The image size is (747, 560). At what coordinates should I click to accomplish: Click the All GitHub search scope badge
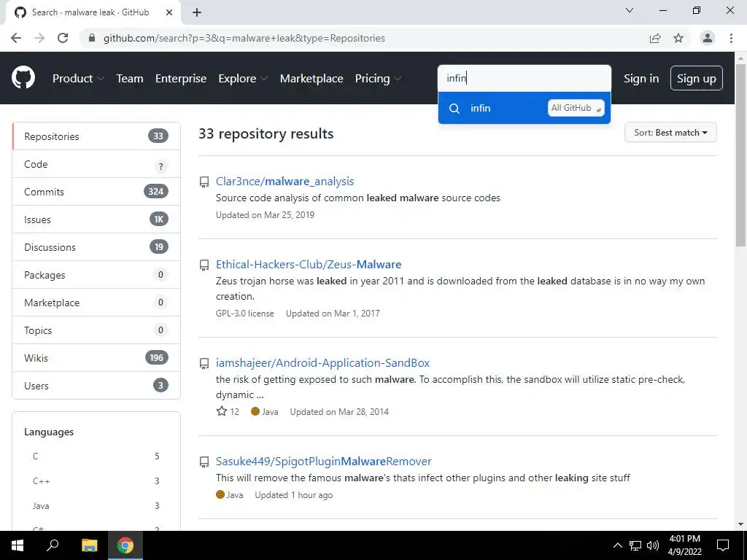576,108
